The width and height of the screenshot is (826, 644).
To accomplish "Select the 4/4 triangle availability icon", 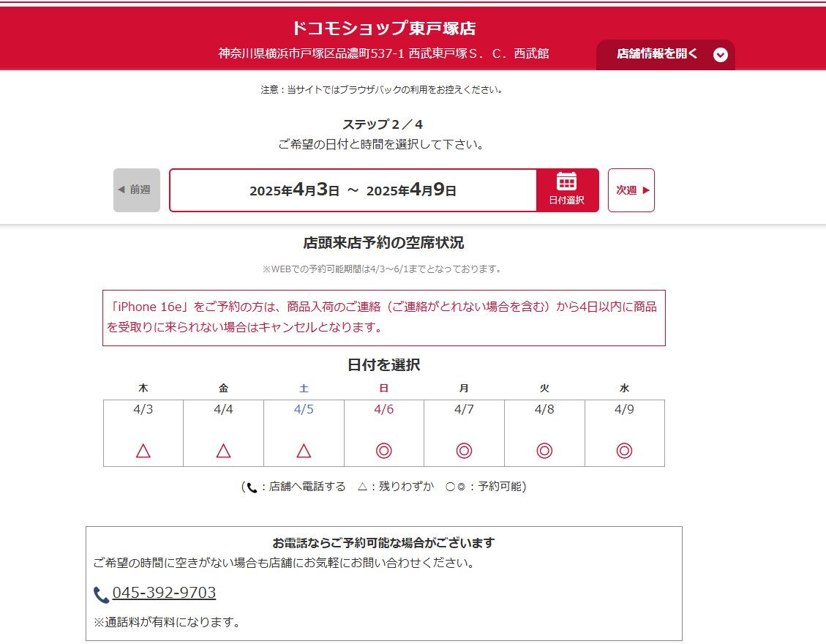I will pyautogui.click(x=223, y=451).
